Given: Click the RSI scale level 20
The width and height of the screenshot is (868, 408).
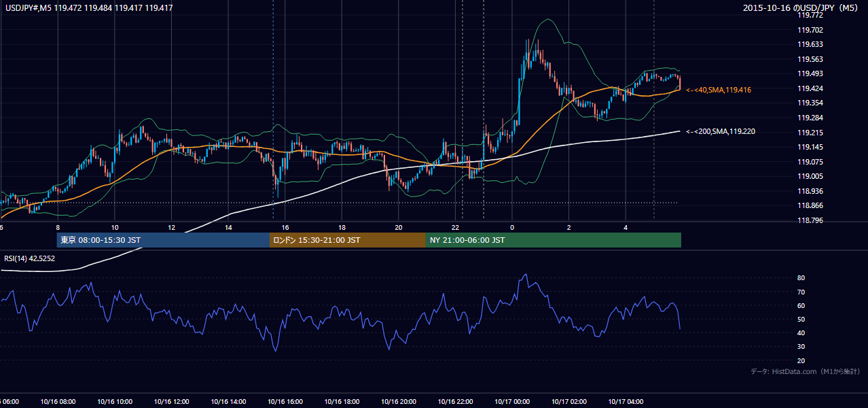Looking at the screenshot, I should tap(801, 360).
